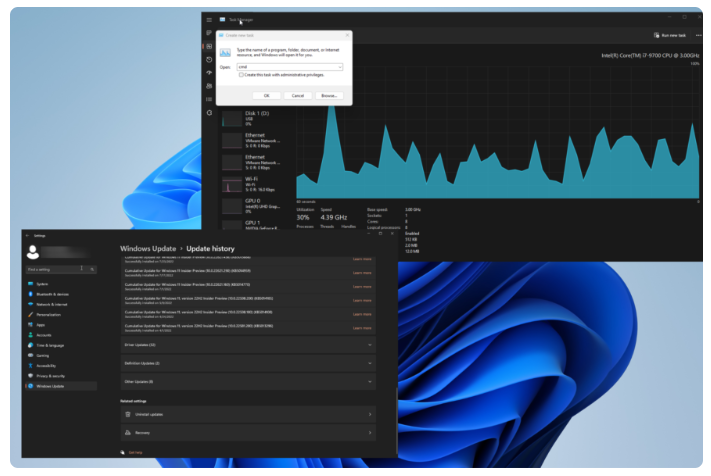Expand Definition Updates section
The image size is (711, 476).
tap(248, 363)
